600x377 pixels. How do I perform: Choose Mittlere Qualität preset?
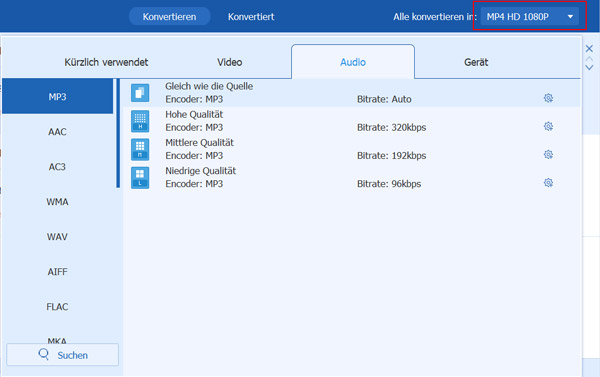point(352,149)
